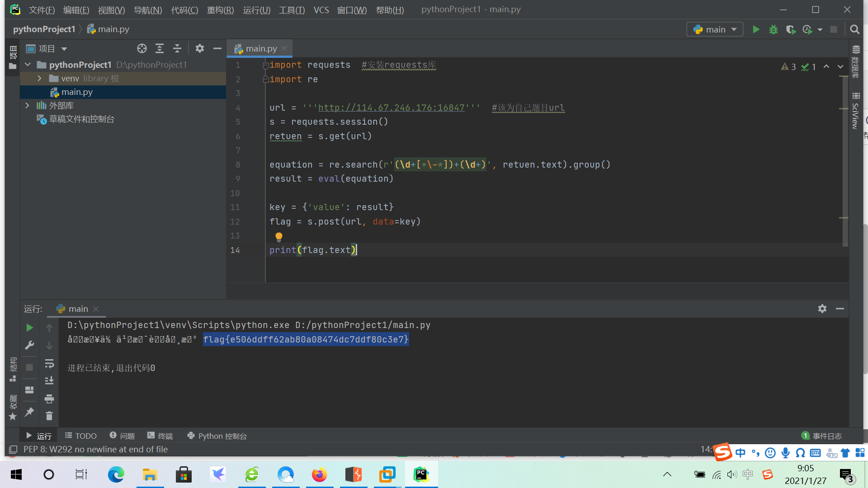Open run configuration wrench icon
The width and height of the screenshot is (868, 488).
tap(29, 346)
